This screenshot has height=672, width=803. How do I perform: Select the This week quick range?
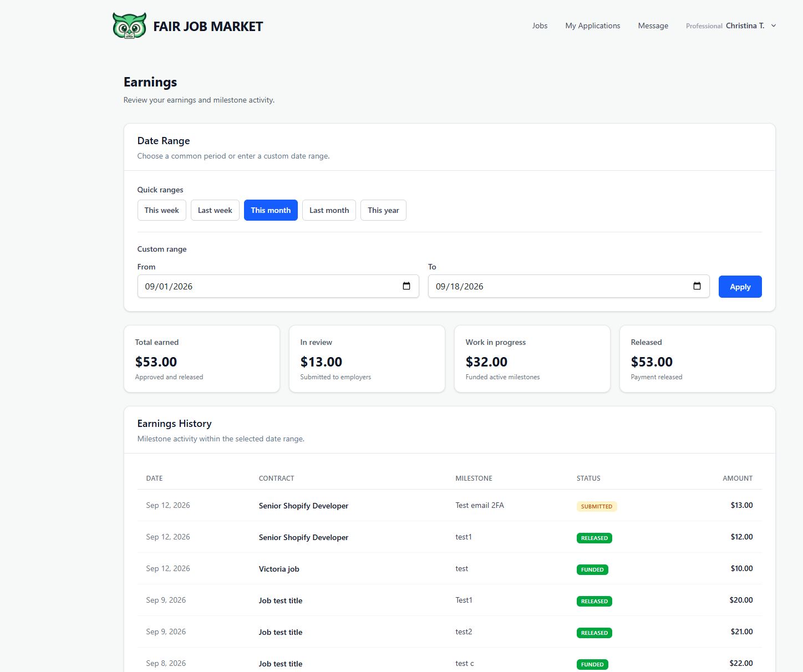tap(162, 210)
